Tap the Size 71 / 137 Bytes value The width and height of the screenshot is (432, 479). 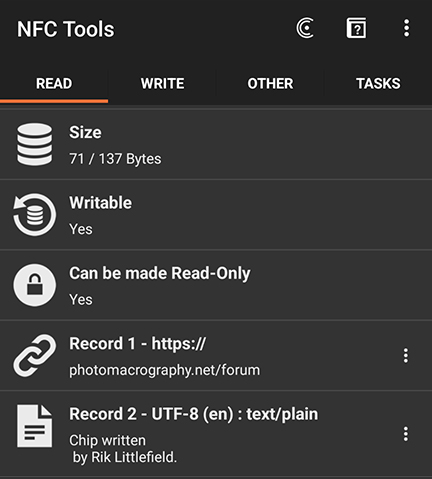115,159
